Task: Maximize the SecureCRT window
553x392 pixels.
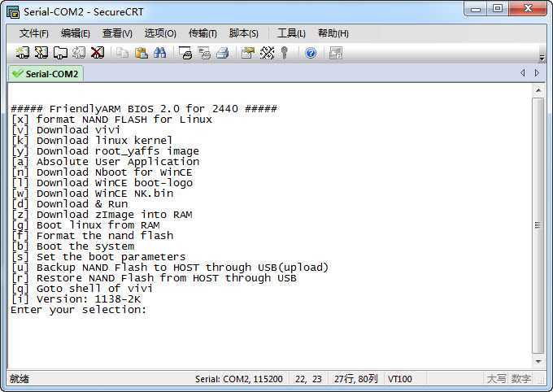Action: coord(498,8)
